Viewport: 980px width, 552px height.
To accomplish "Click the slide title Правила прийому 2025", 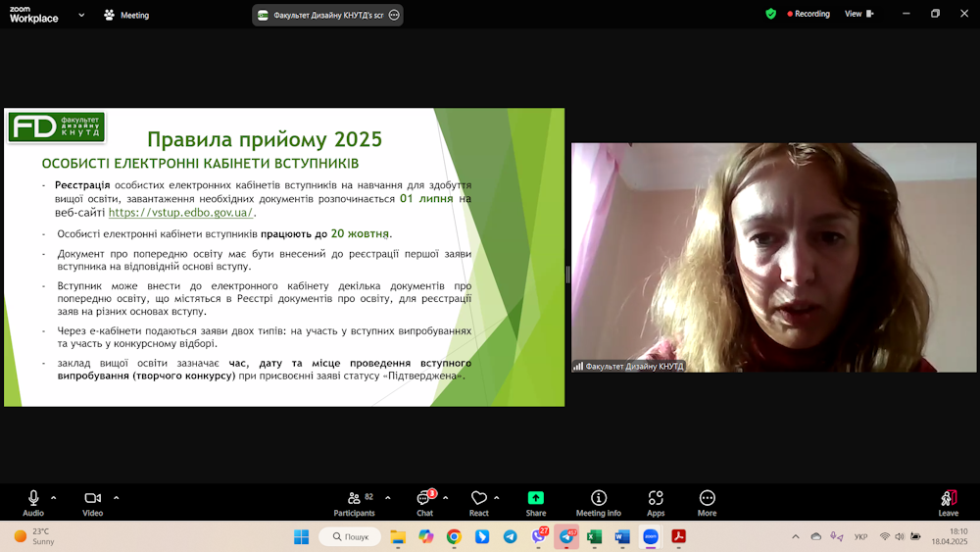I will [265, 139].
